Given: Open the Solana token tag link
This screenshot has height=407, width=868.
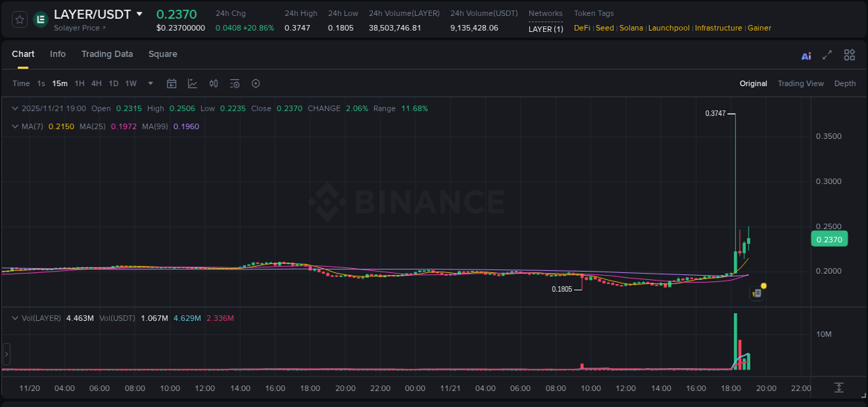Looking at the screenshot, I should click(x=631, y=28).
